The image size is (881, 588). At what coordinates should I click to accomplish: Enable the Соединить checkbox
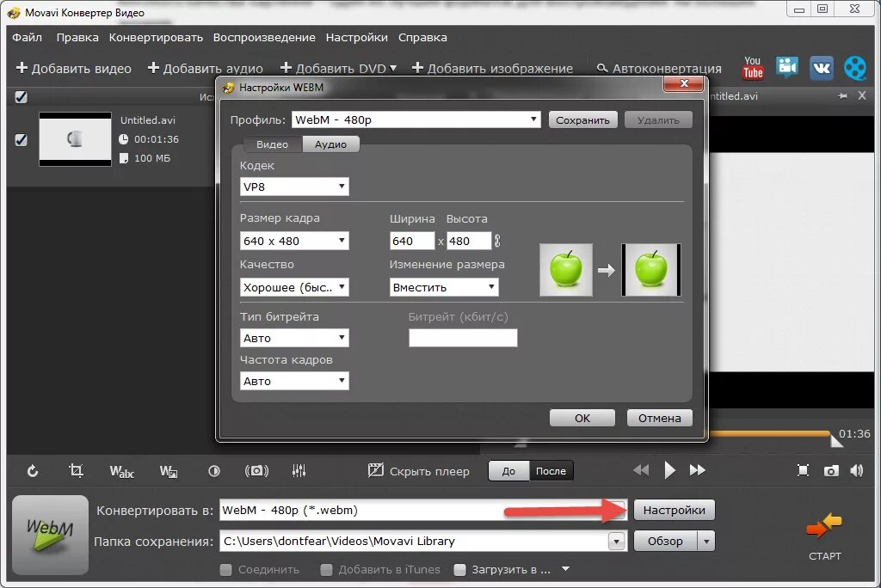(226, 569)
